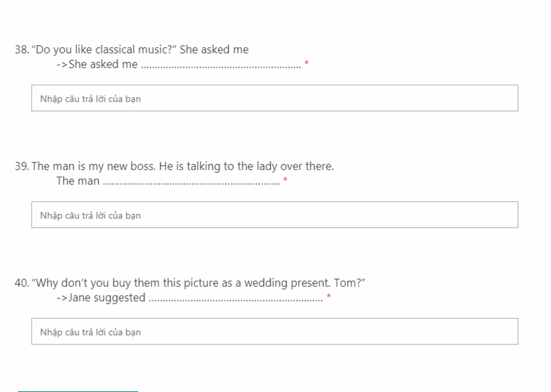Click the dotted blank after 'She asked me'

point(221,67)
